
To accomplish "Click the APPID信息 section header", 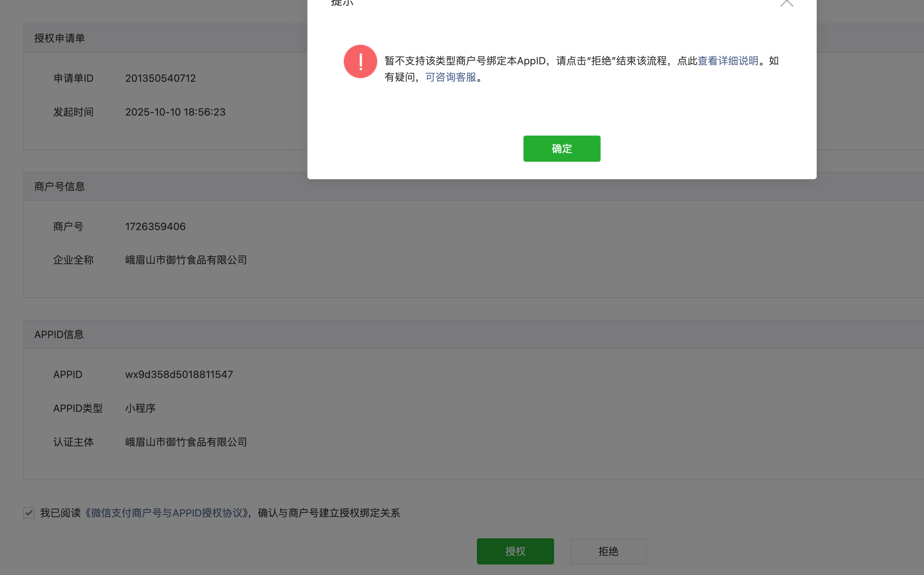I will click(x=59, y=335).
